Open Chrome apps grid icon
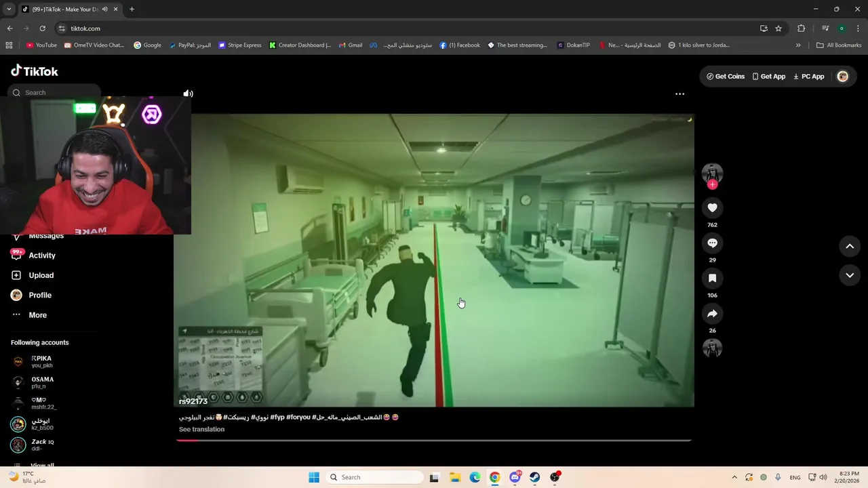This screenshot has height=488, width=868. pyautogui.click(x=9, y=45)
